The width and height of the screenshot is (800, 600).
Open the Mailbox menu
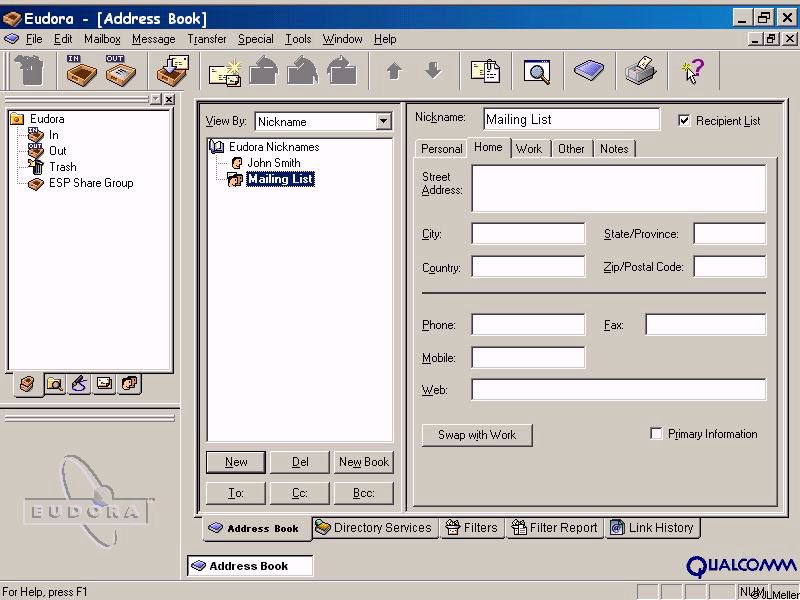[102, 39]
